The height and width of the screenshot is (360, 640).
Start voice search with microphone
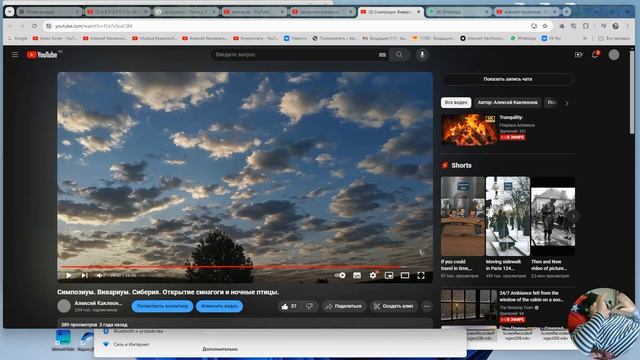click(422, 55)
